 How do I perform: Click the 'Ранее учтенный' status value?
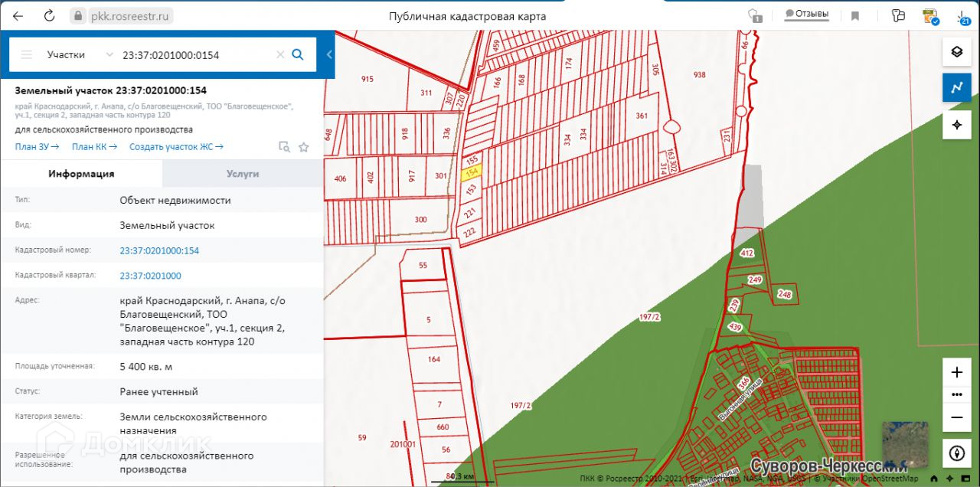pyautogui.click(x=158, y=391)
